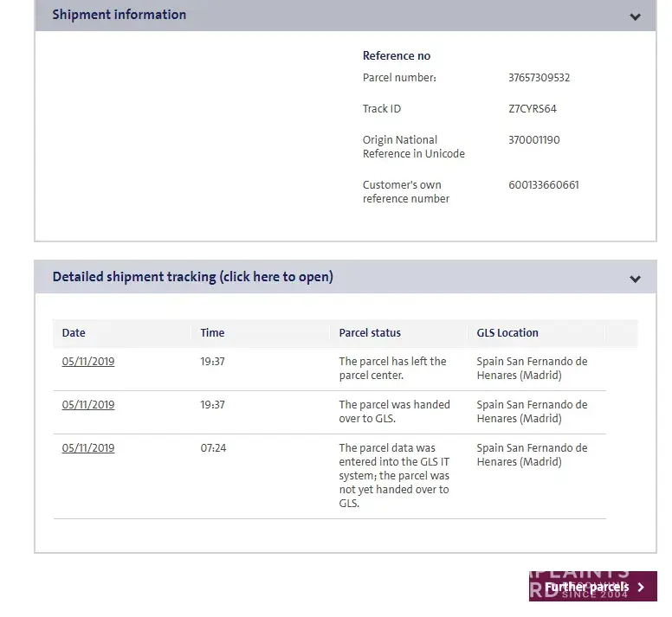This screenshot has width=672, height=617.
Task: Click the date link for parcel left center
Action: pos(88,362)
